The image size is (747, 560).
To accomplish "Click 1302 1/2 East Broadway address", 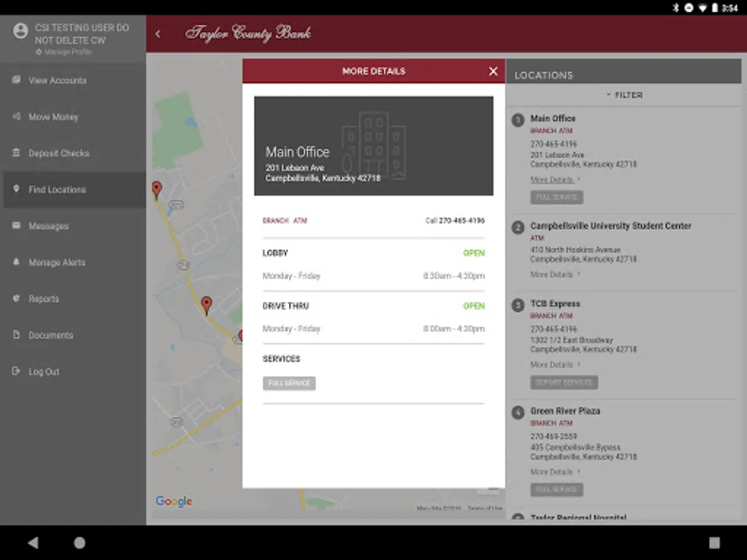I will (x=571, y=340).
